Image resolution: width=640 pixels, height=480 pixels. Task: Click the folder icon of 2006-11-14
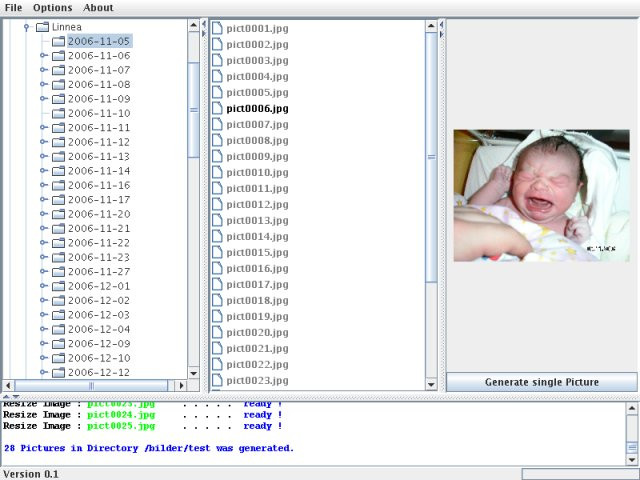tap(58, 171)
